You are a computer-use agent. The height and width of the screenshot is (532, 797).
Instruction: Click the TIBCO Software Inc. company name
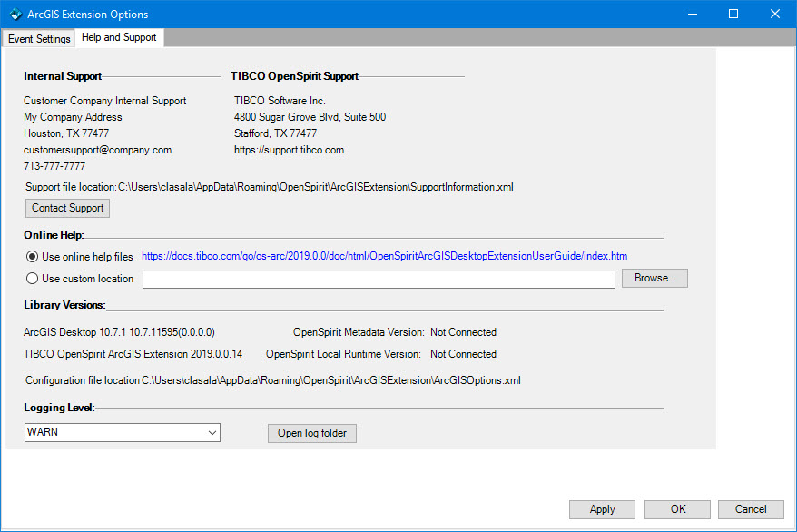pos(280,101)
